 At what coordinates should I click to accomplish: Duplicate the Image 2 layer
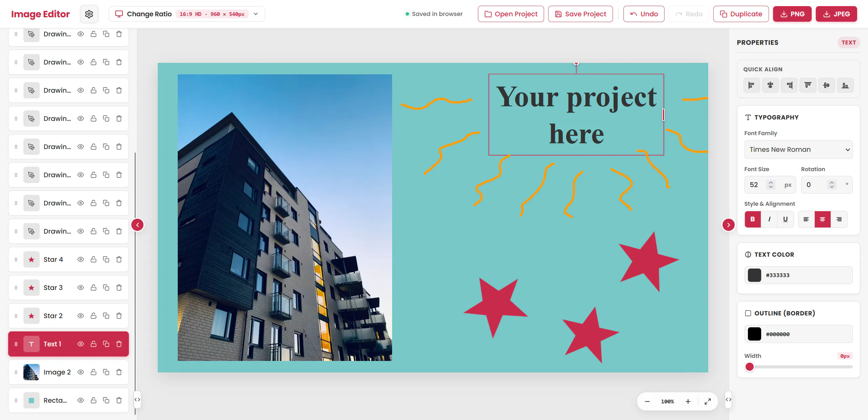[x=106, y=372]
